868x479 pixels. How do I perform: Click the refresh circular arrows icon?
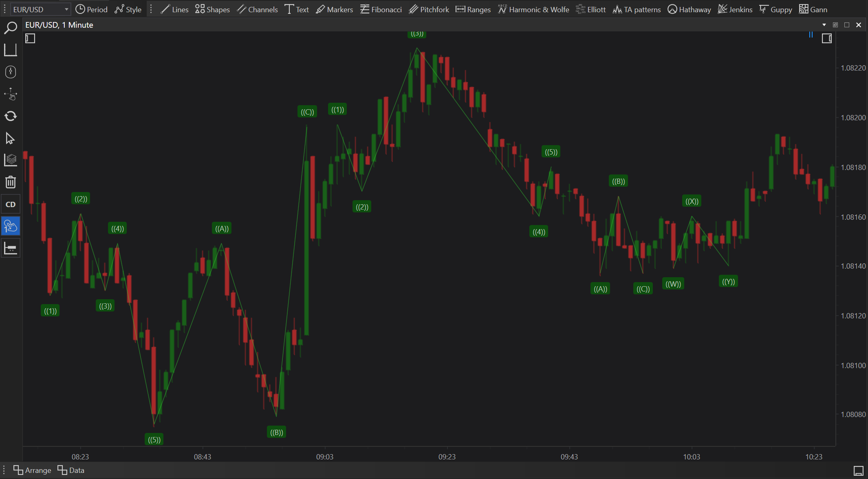point(10,116)
